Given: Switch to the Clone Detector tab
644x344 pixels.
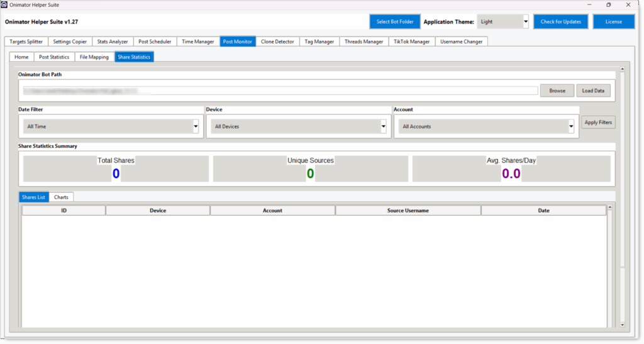Looking at the screenshot, I should pos(277,42).
